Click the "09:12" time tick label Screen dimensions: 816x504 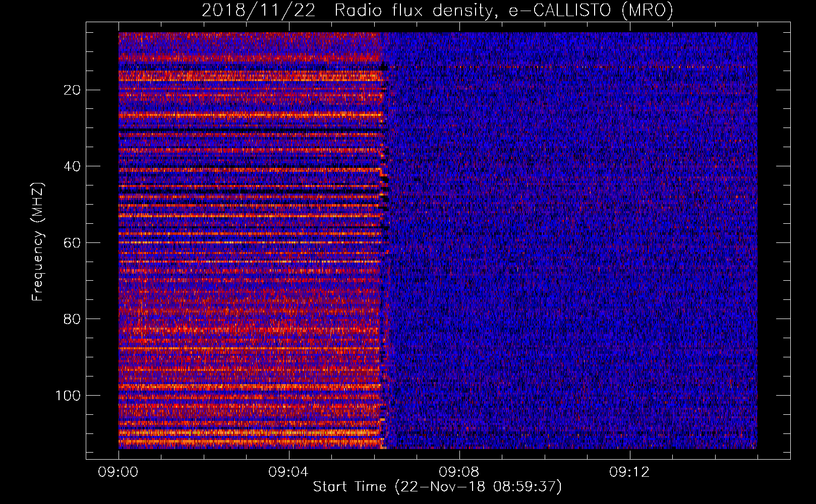629,472
